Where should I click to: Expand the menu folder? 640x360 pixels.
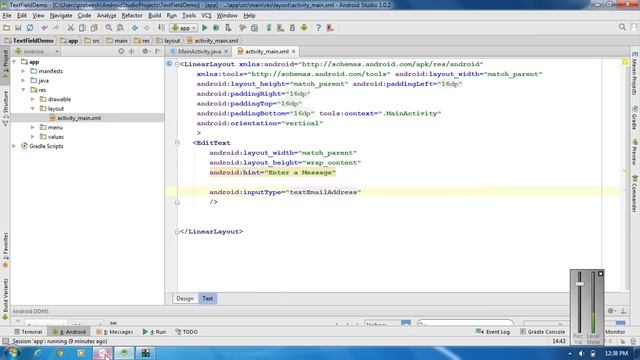pyautogui.click(x=33, y=127)
